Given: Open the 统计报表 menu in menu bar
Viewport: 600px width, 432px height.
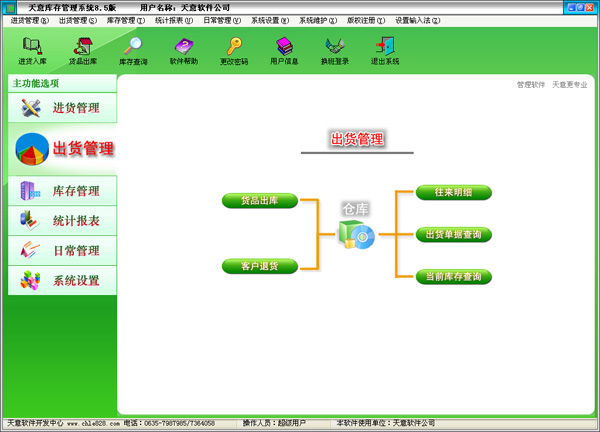Looking at the screenshot, I should 174,20.
